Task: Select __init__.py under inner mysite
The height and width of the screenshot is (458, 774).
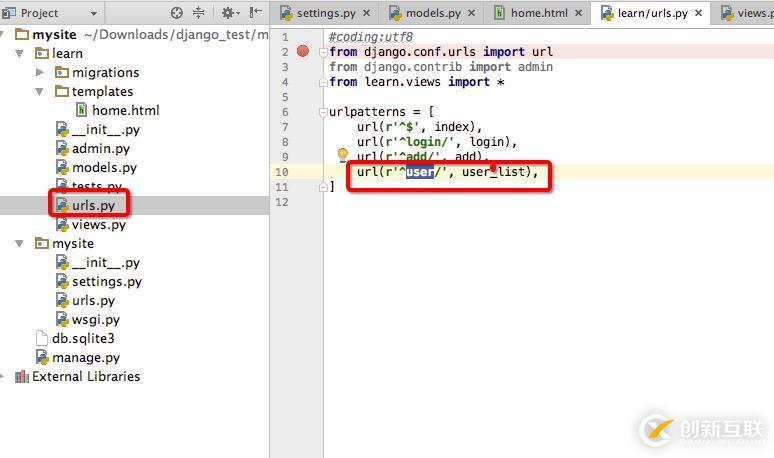Action: 106,263
